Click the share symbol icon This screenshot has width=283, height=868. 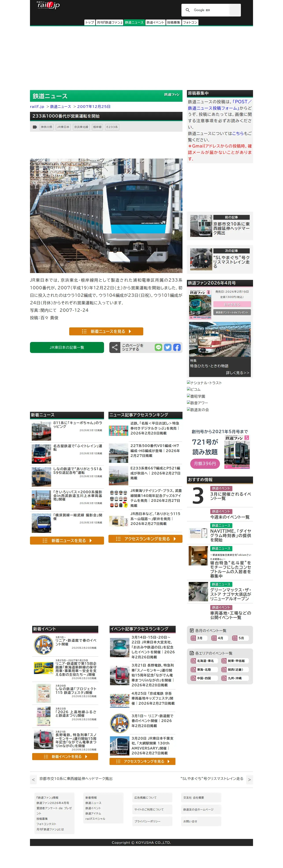[115, 347]
